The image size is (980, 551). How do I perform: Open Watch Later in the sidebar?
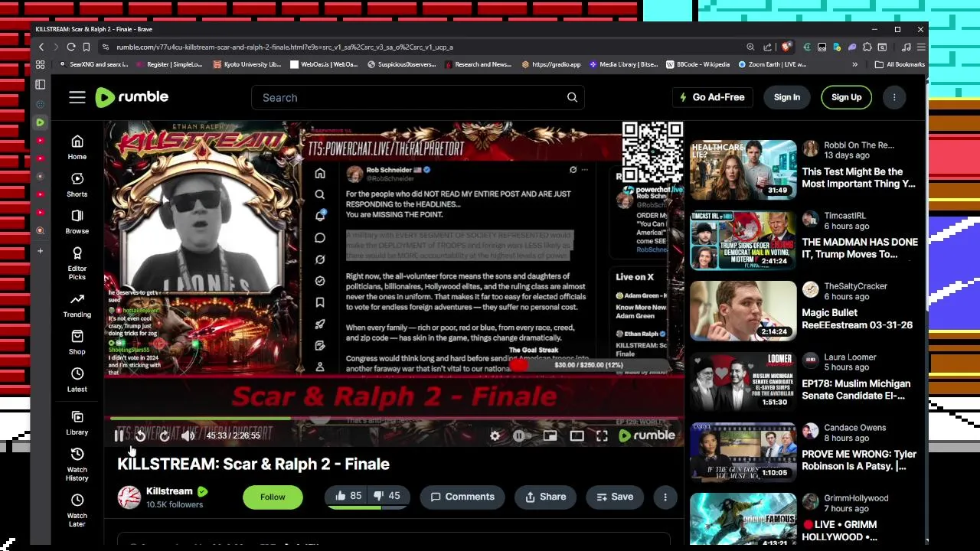[77, 510]
